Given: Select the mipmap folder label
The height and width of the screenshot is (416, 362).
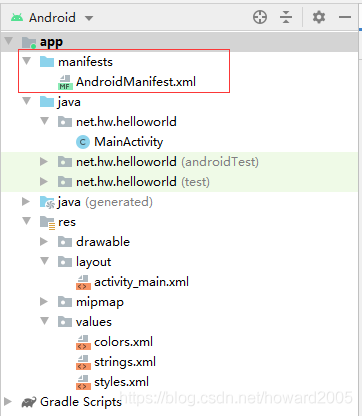Looking at the screenshot, I should point(100,303).
